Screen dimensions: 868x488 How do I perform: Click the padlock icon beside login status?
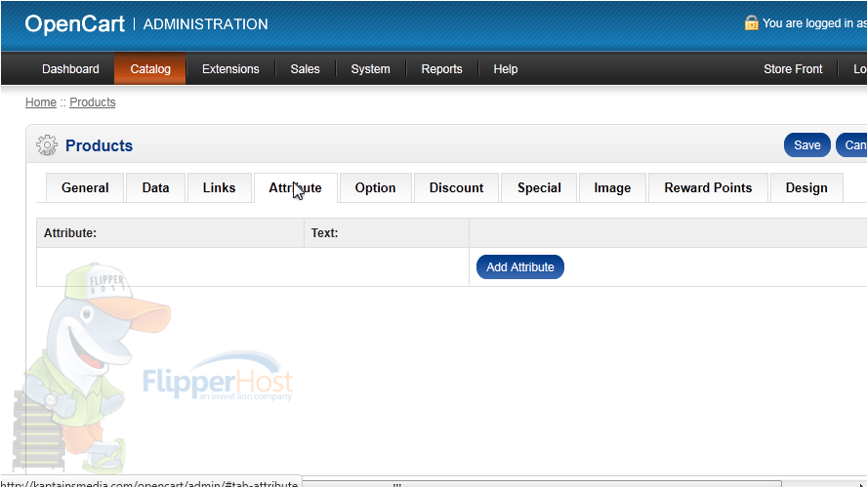click(751, 22)
